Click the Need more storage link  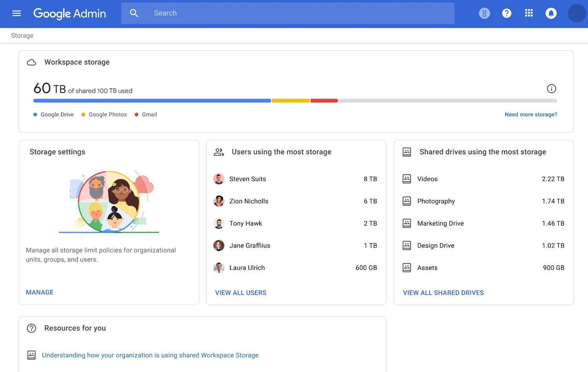pos(531,114)
